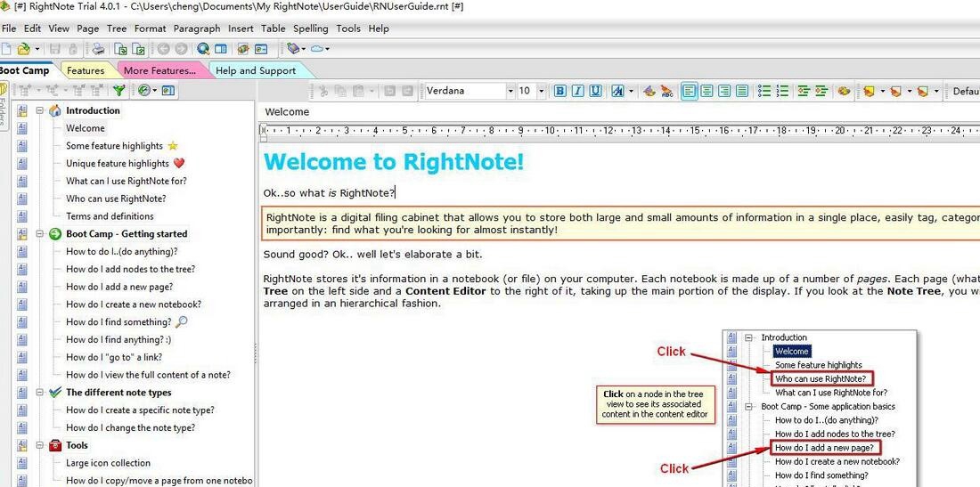The width and height of the screenshot is (980, 487).
Task: Enable align left paragraph button
Action: tap(690, 91)
